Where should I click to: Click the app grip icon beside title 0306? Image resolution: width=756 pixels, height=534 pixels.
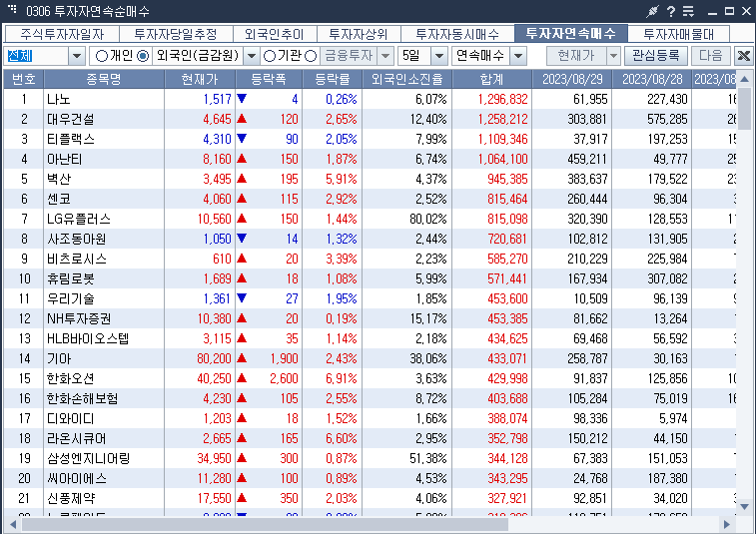coord(13,9)
